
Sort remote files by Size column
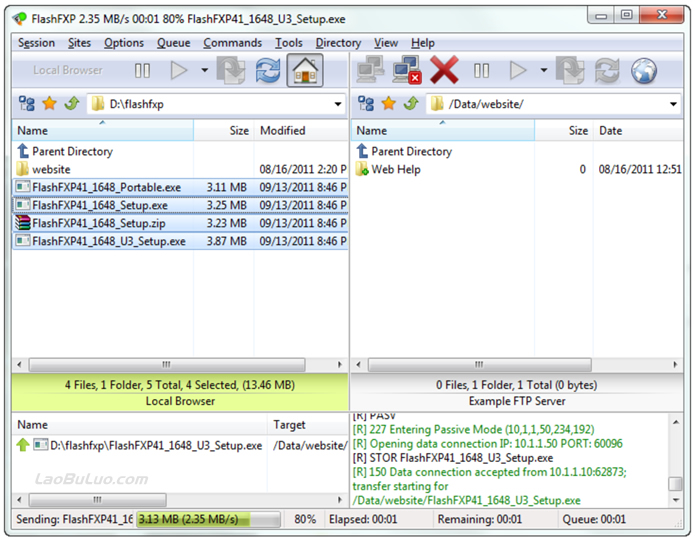tap(564, 130)
